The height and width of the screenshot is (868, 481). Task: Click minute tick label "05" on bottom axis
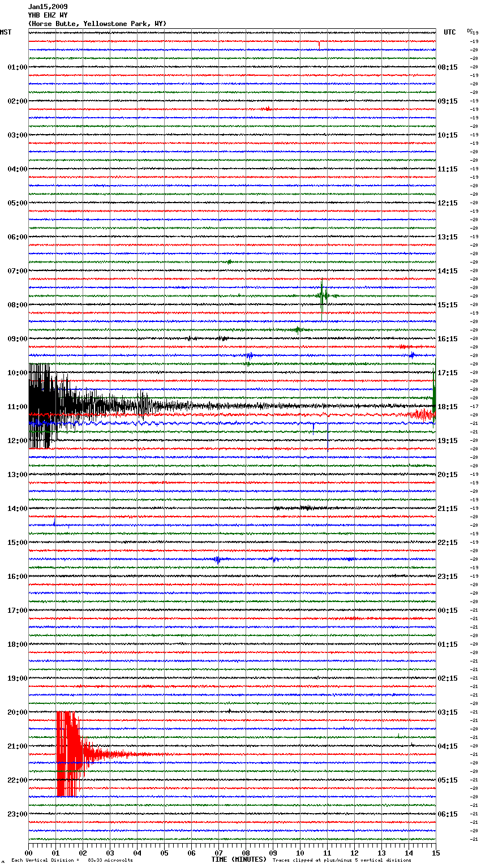[x=164, y=853]
